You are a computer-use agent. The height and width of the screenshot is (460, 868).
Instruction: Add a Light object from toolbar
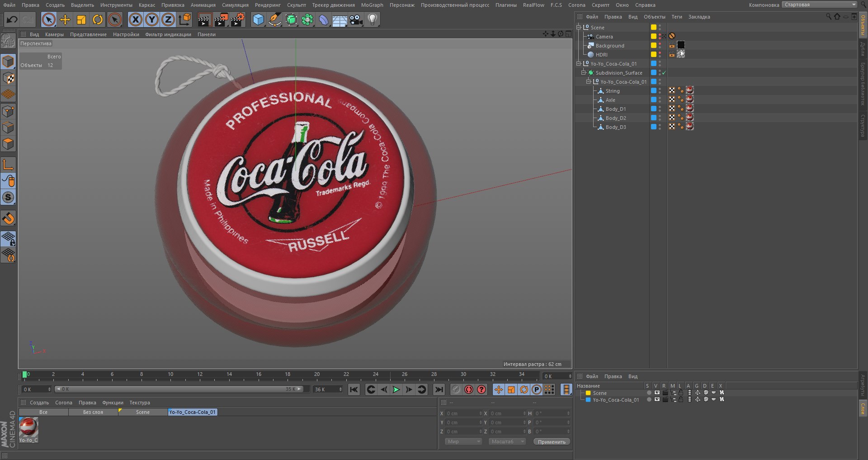373,19
